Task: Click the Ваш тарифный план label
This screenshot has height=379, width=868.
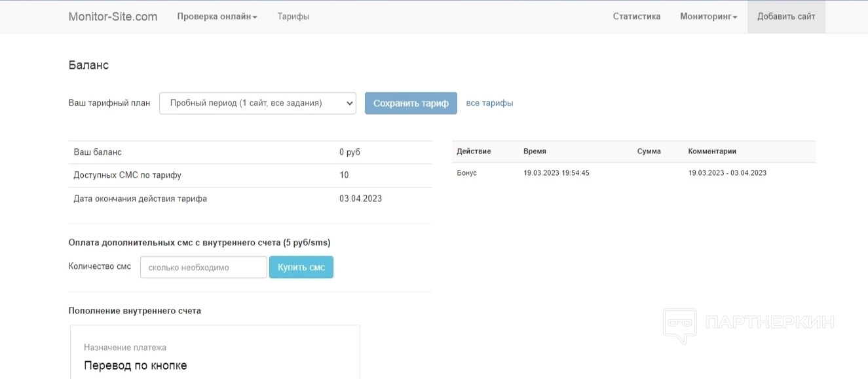Action: [109, 103]
